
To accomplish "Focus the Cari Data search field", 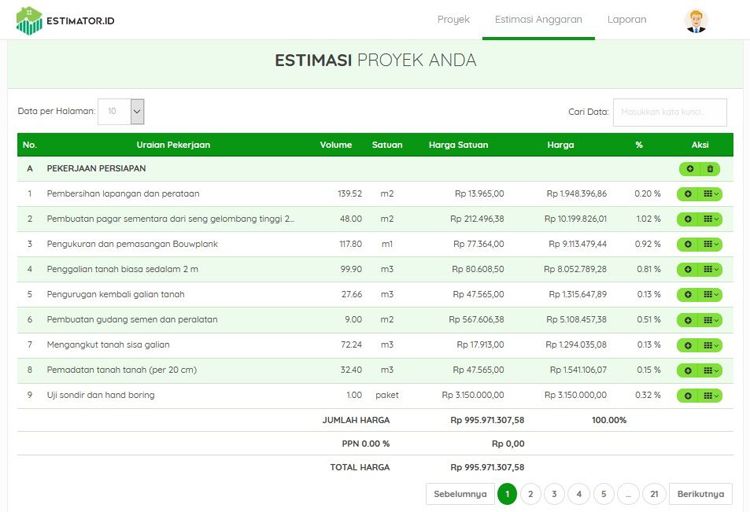I will (672, 111).
